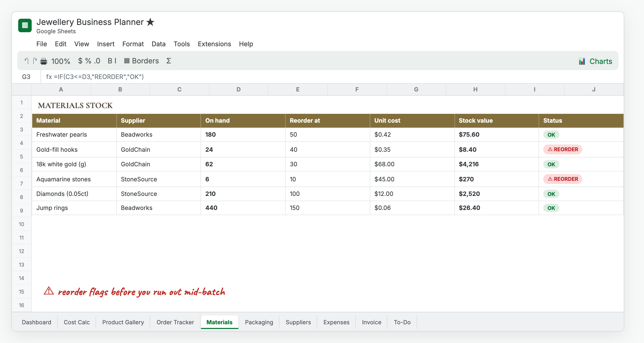
Task: Click the redo arrow in toolbar
Action: tap(35, 61)
